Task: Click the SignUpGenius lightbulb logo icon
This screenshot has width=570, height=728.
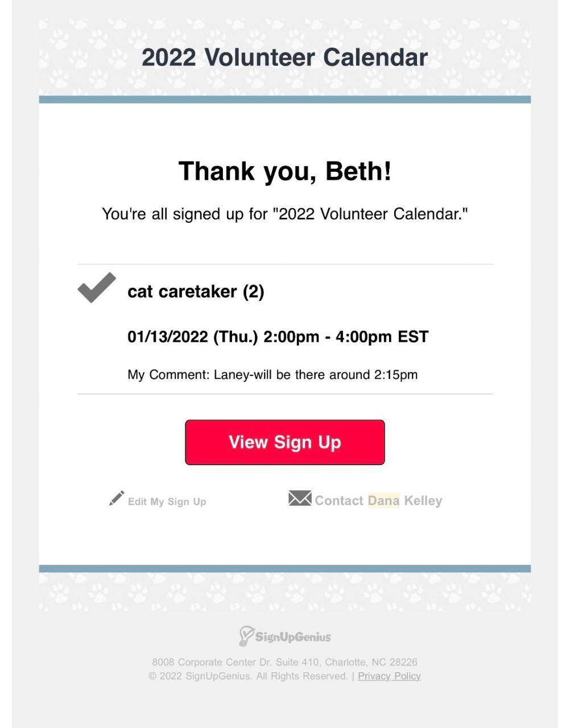Action: (x=246, y=636)
